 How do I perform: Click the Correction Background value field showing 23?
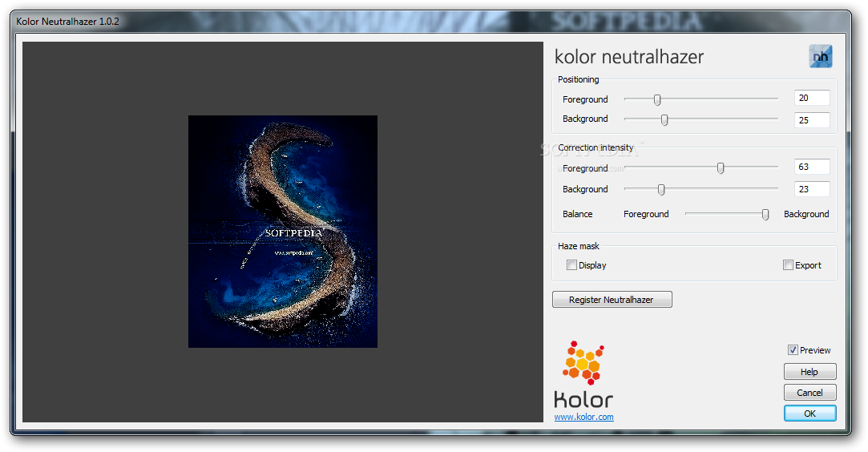[x=812, y=189]
